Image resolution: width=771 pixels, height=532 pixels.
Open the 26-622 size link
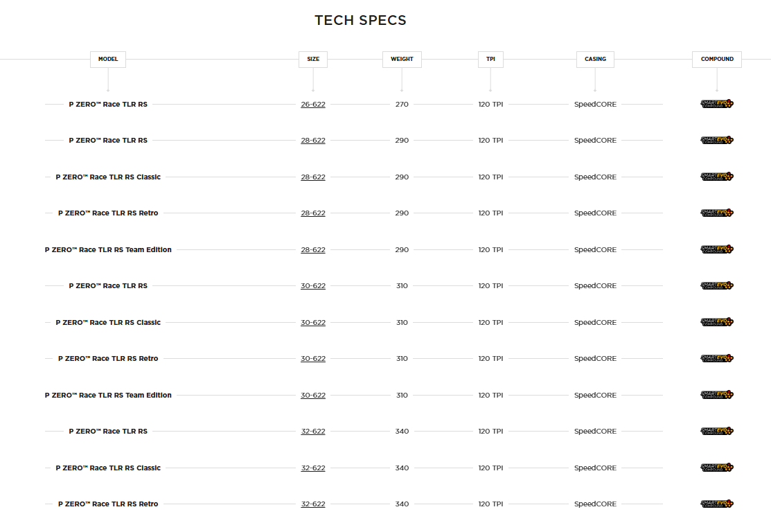(x=312, y=105)
